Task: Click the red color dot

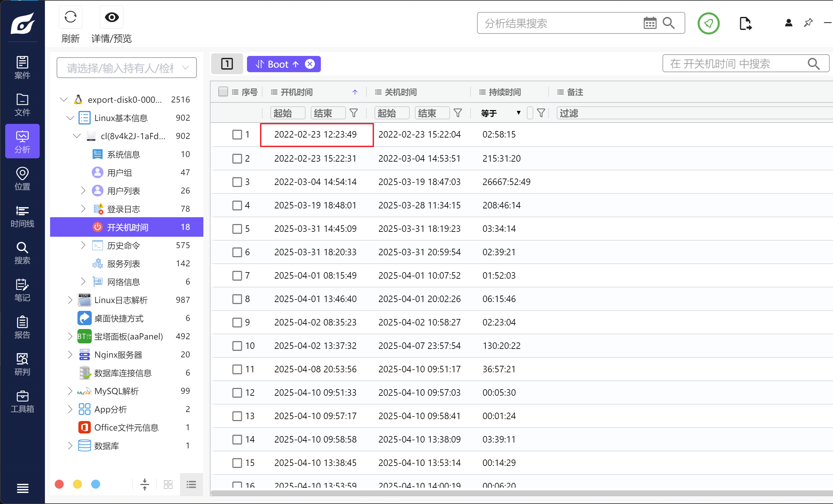Action: pos(59,484)
